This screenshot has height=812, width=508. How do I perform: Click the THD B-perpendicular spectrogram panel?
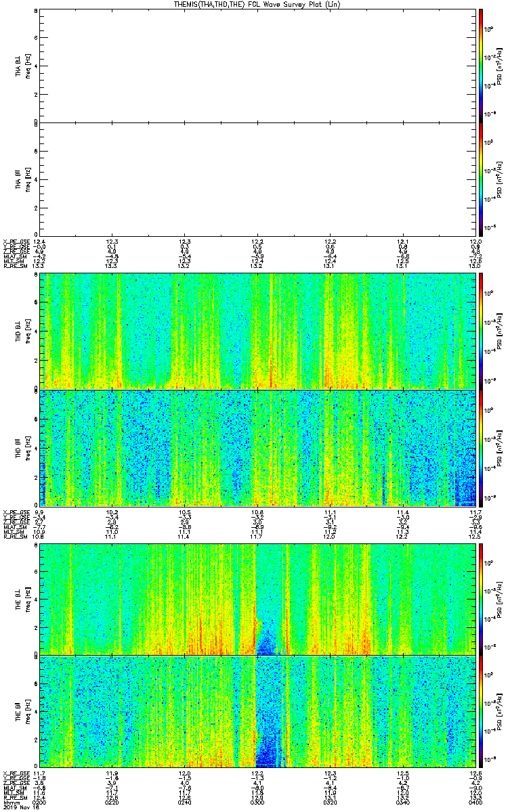257,330
